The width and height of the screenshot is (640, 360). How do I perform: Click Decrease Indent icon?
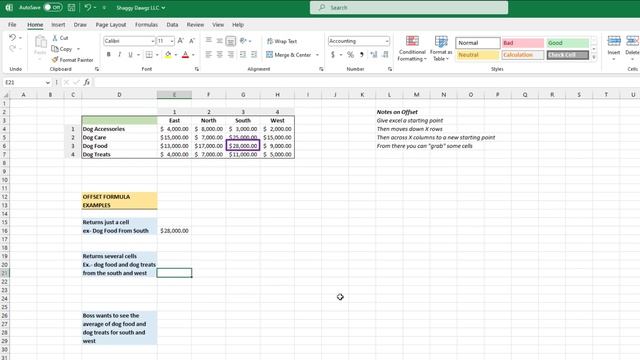coord(243,54)
